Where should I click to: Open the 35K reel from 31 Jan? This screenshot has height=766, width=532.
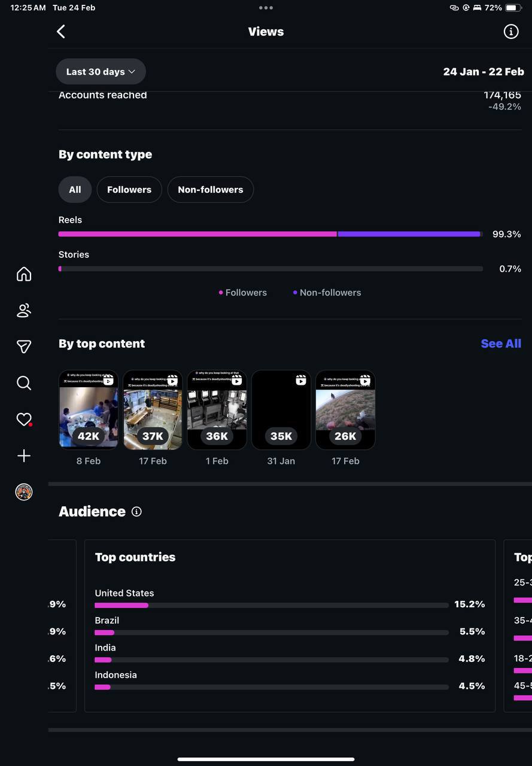tap(281, 410)
